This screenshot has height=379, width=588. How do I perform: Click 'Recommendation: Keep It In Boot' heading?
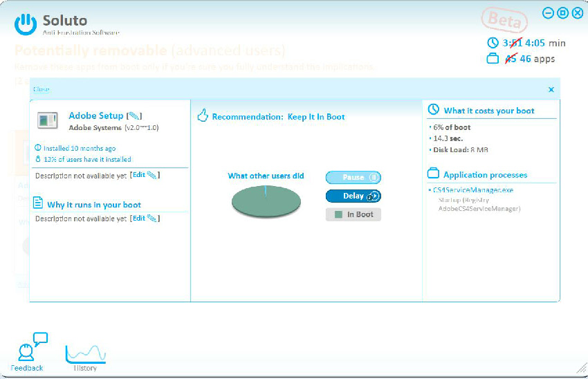coord(278,117)
